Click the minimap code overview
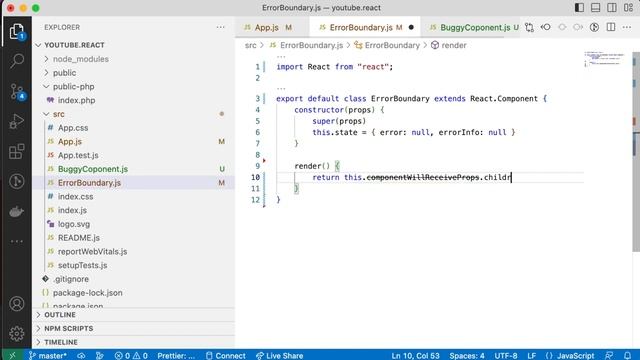 604,59
